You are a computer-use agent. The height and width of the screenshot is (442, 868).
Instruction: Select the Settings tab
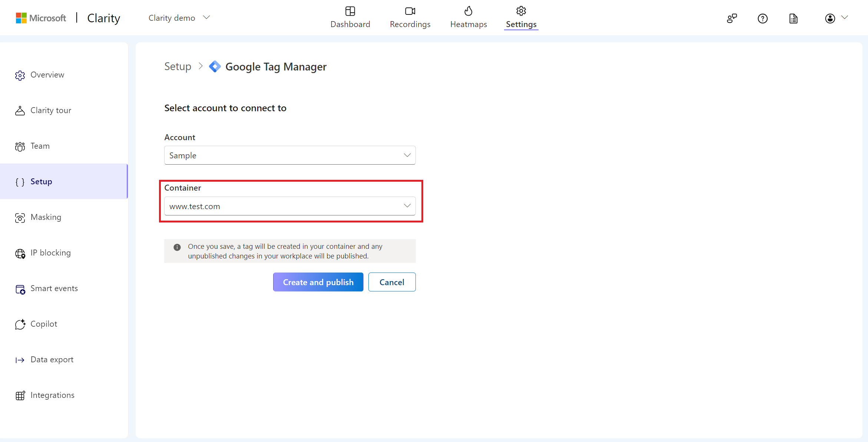coord(521,17)
